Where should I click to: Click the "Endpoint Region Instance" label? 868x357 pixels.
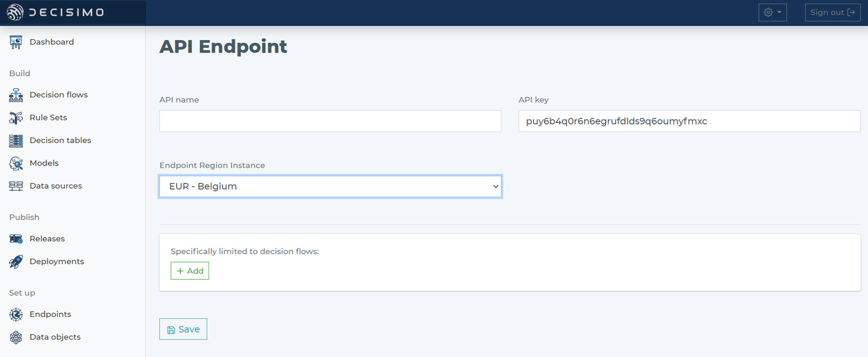[x=212, y=165]
